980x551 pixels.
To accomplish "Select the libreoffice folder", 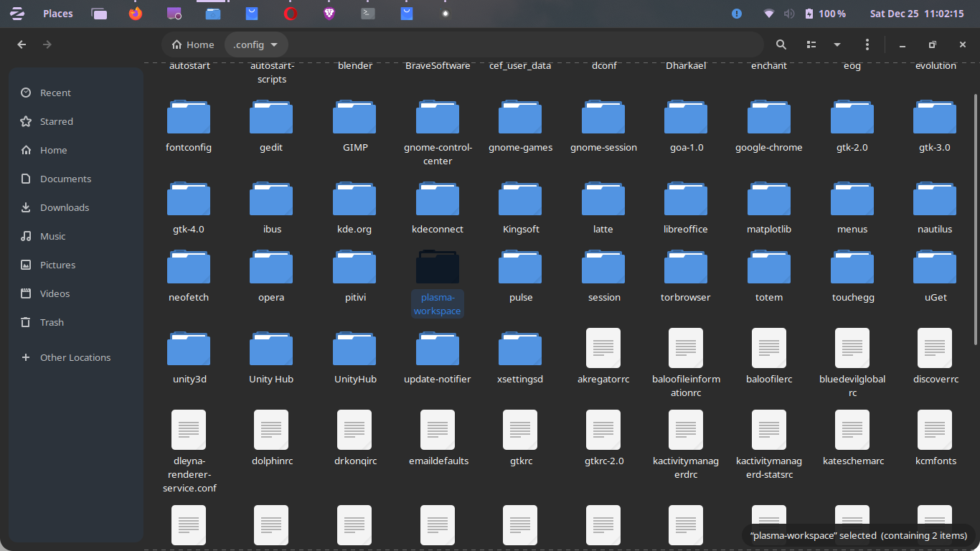I will (x=686, y=199).
